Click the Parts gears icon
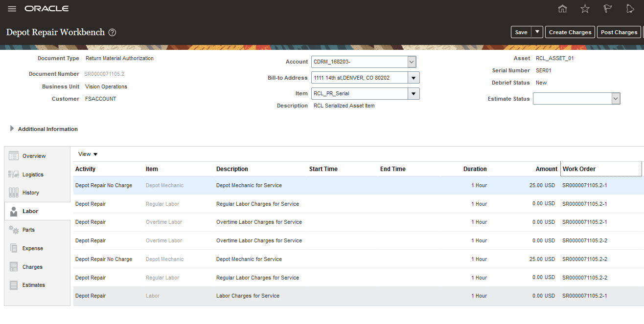The height and width of the screenshot is (324, 644). pyautogui.click(x=14, y=230)
